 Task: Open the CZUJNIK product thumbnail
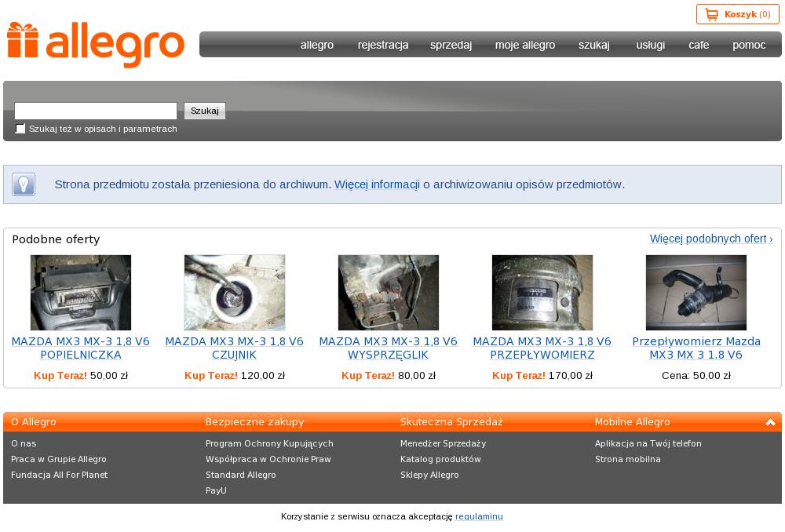click(x=234, y=292)
